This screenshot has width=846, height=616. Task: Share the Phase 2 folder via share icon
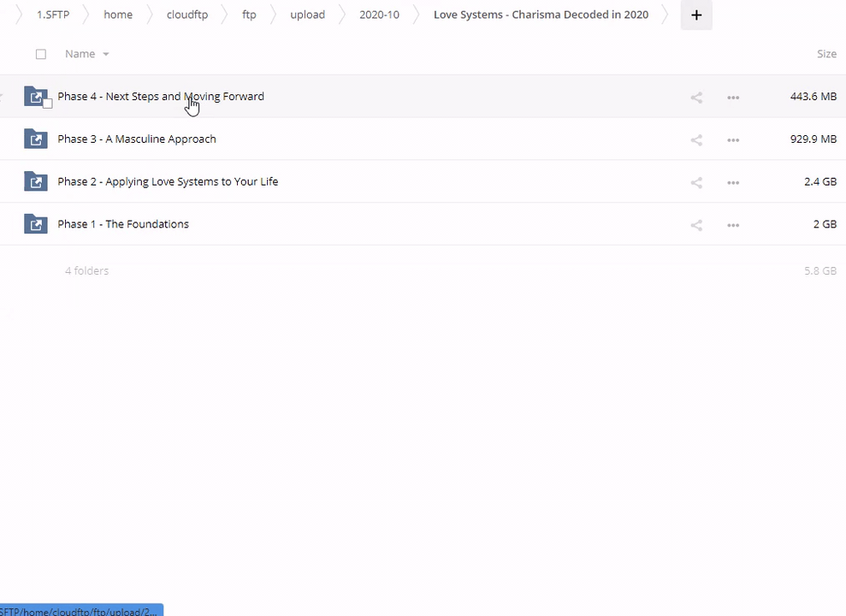coord(696,182)
